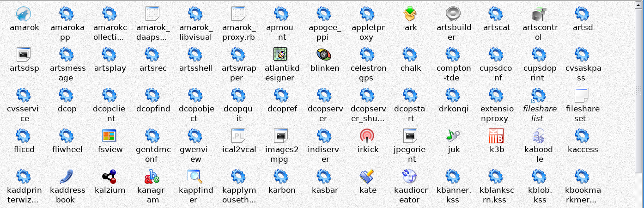The height and width of the screenshot is (208, 644).
Task: Select the kanagram letters icon
Action: [x=152, y=177]
